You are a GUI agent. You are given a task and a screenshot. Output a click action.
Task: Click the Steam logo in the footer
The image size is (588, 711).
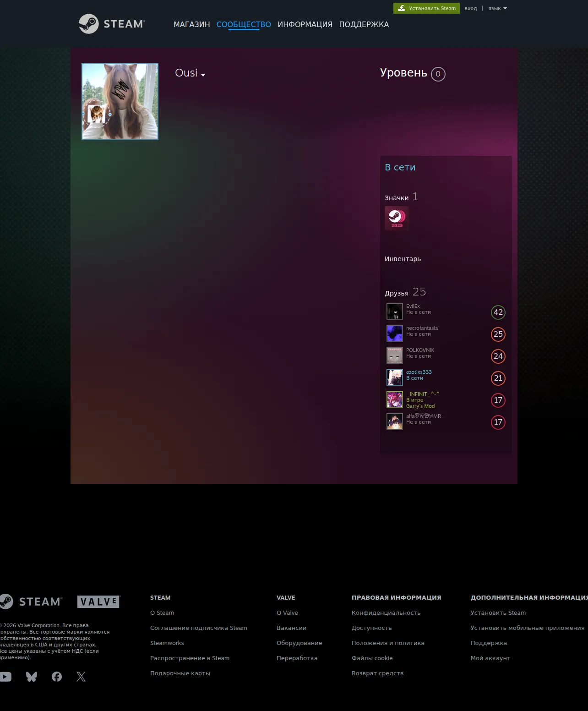[x=31, y=602]
